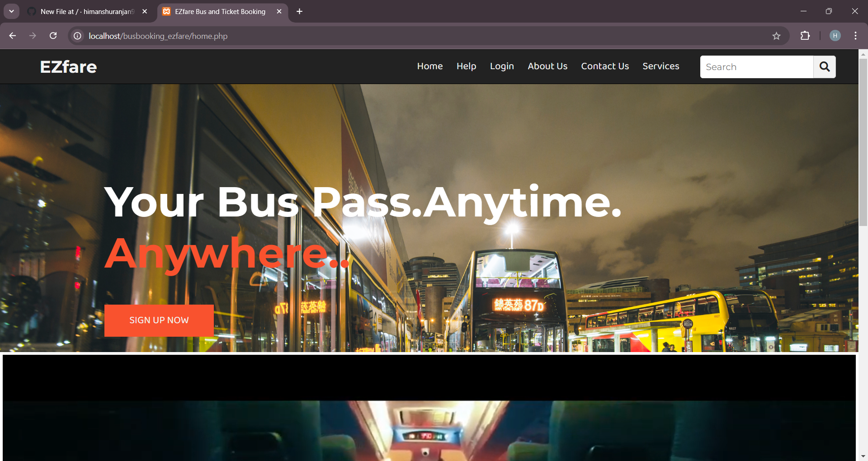Open the Login page
This screenshot has height=461, width=868.
(x=502, y=66)
